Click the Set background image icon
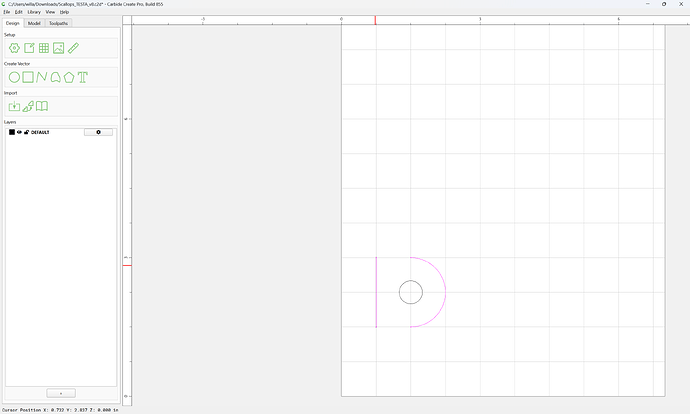The height and width of the screenshot is (414, 690). pos(59,48)
